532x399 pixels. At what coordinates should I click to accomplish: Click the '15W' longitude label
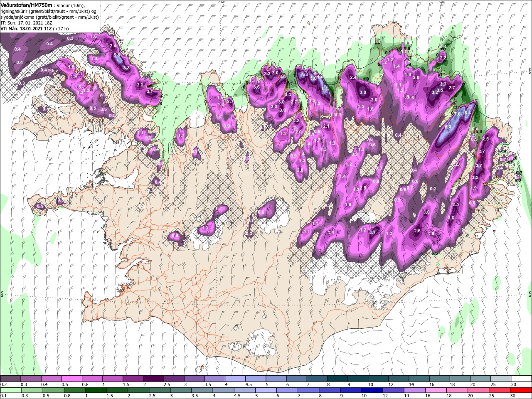point(440,2)
